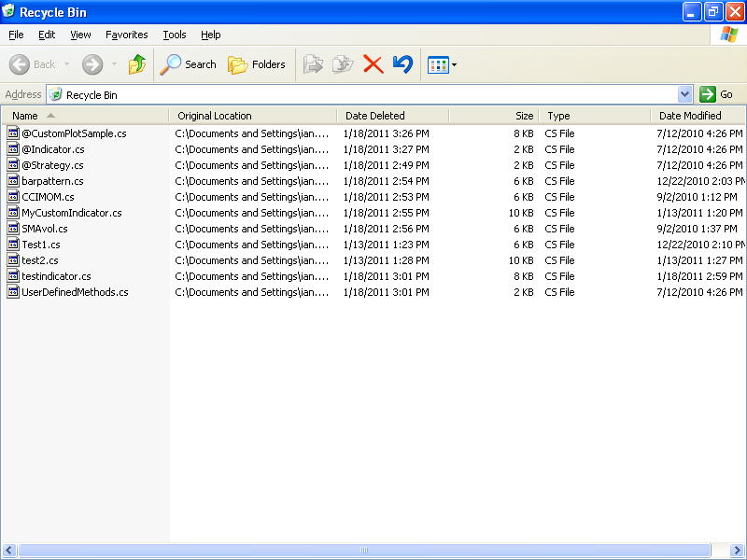Image resolution: width=747 pixels, height=560 pixels.
Task: Sort by Date Modified column header
Action: click(698, 116)
